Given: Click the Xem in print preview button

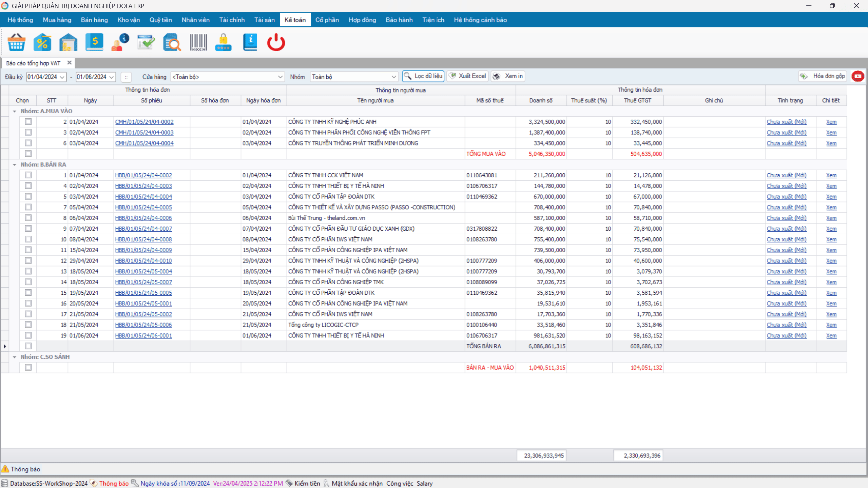Looking at the screenshot, I should point(507,76).
